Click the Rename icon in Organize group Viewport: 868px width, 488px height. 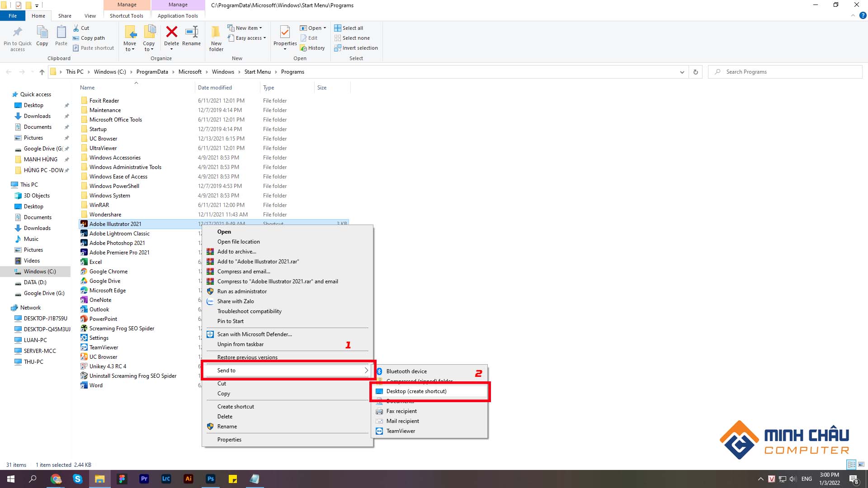point(192,32)
